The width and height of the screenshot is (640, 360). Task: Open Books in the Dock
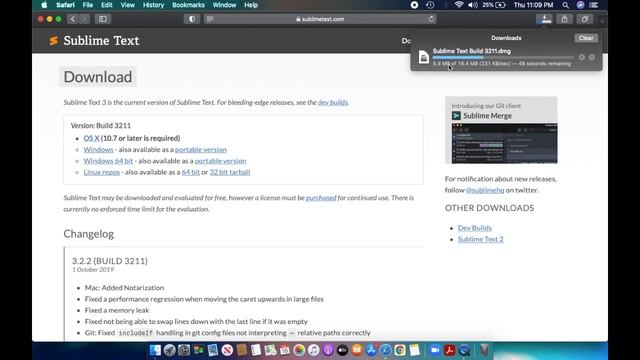pyautogui.click(x=357, y=350)
